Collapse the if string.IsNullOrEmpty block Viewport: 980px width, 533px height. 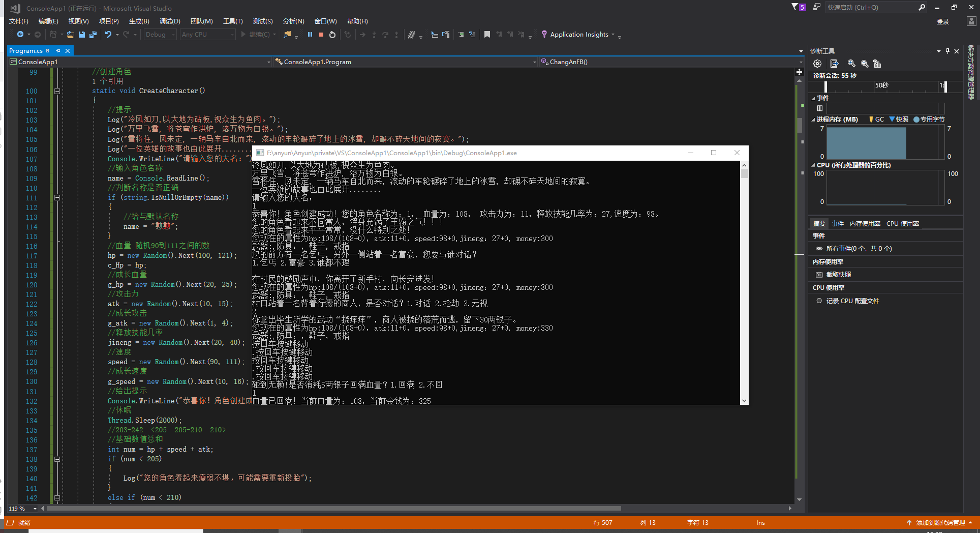tap(57, 197)
